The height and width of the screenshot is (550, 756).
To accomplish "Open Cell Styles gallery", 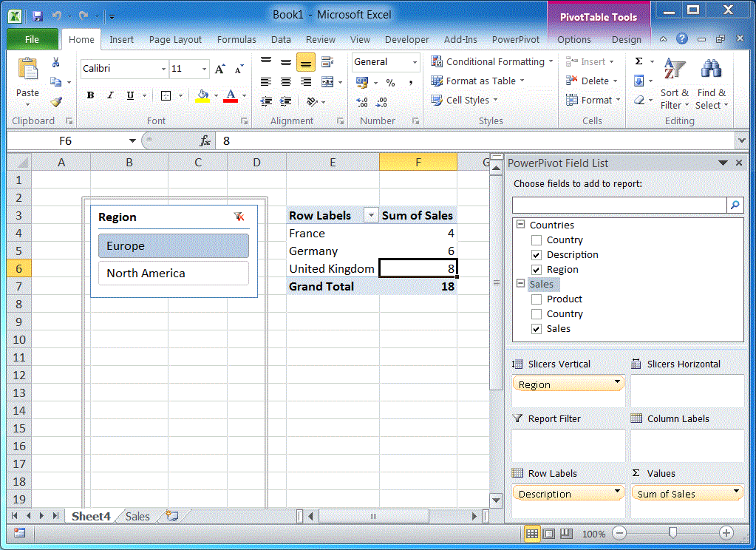I will (x=464, y=101).
